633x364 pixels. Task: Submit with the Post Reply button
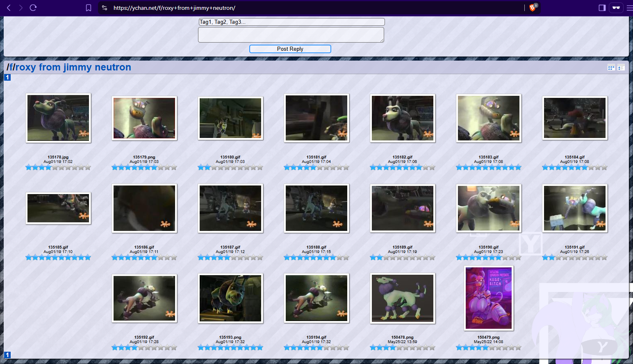coord(290,49)
